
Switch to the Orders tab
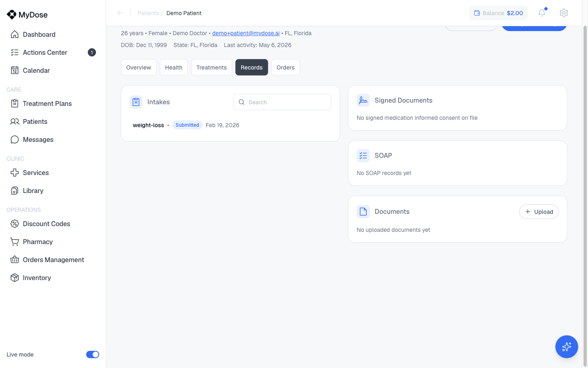[x=285, y=67]
